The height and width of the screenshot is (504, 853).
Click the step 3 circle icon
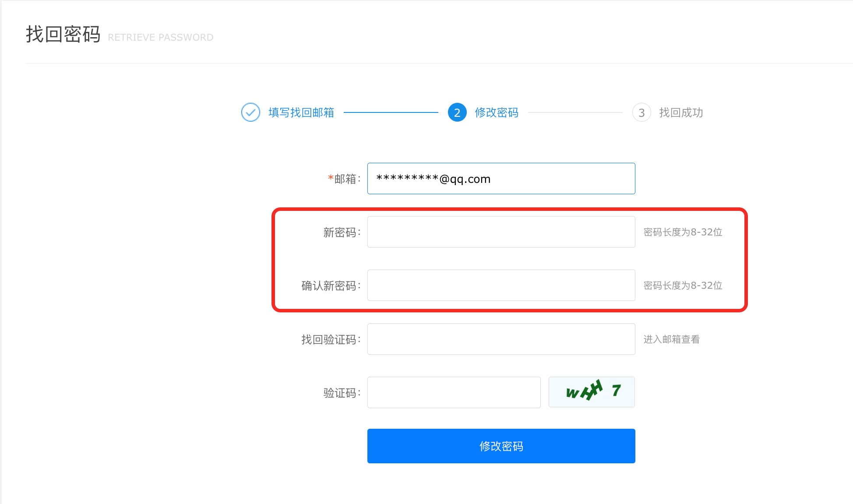[x=641, y=112]
